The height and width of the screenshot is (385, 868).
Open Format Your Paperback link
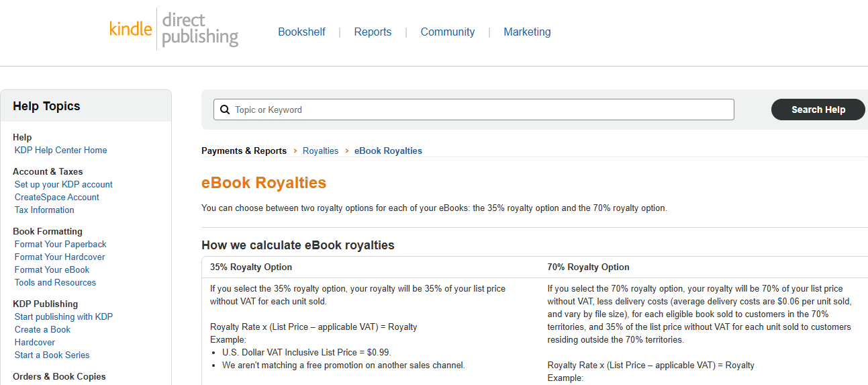pyautogui.click(x=60, y=244)
